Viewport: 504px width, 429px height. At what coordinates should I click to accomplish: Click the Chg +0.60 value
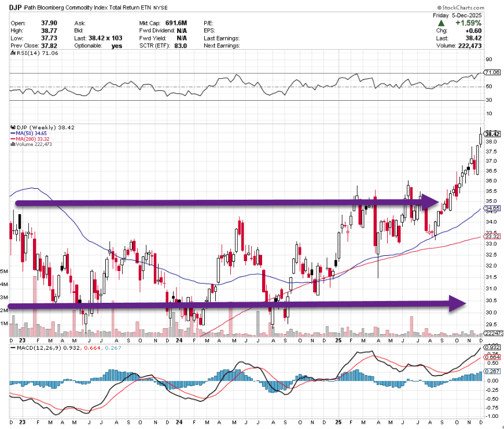tap(473, 31)
